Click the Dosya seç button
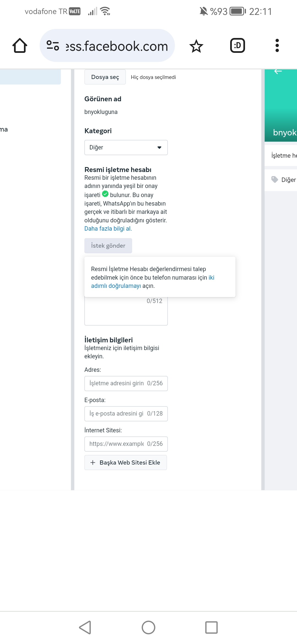 [105, 77]
